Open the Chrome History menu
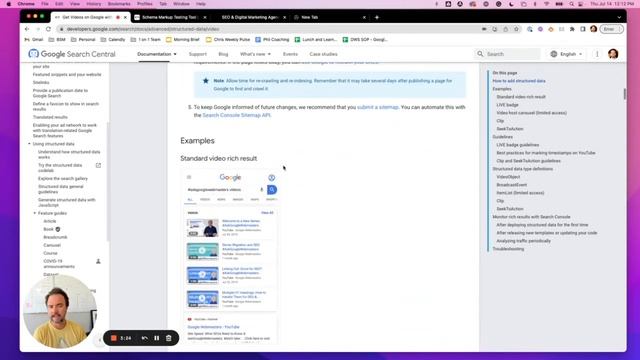 pos(93,4)
